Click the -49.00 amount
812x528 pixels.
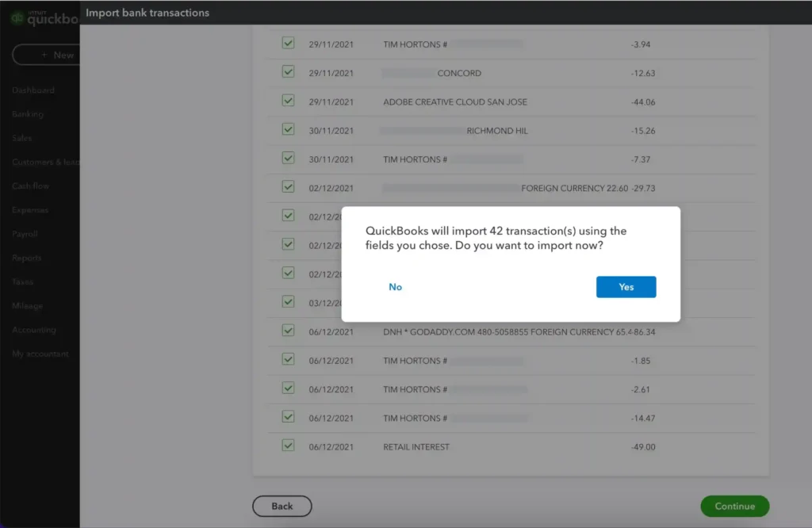pos(643,446)
